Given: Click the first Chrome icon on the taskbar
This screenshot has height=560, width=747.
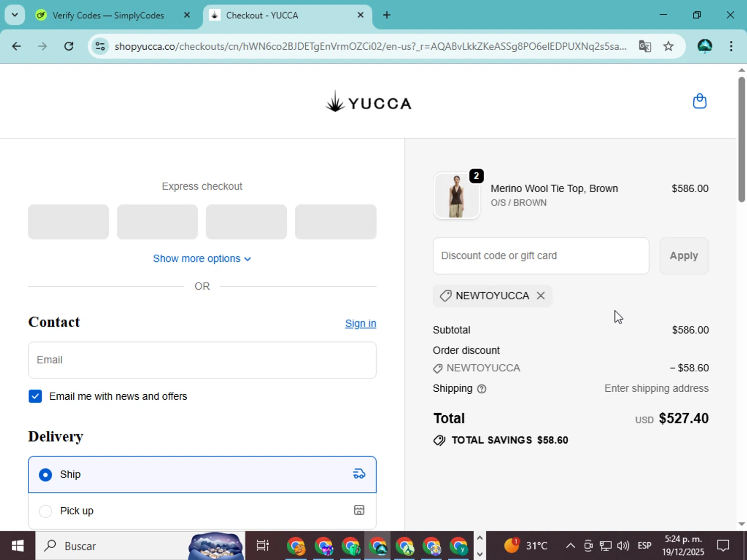Looking at the screenshot, I should click(296, 546).
